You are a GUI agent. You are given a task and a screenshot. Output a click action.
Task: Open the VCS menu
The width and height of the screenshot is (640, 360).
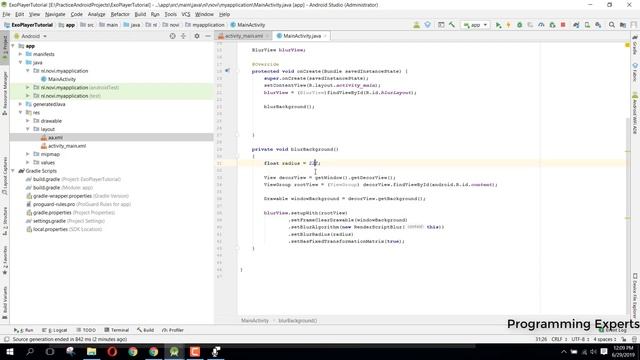click(186, 14)
